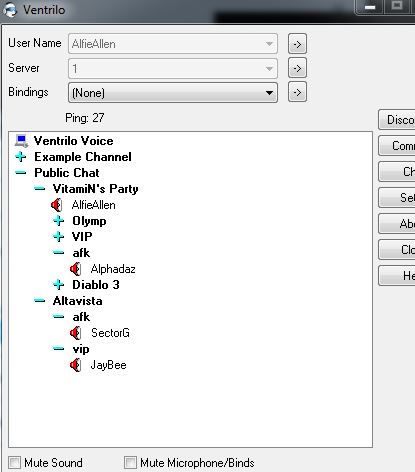This screenshot has height=472, width=415.
Task: Click the speaker icon beside SectorG
Action: click(x=76, y=333)
